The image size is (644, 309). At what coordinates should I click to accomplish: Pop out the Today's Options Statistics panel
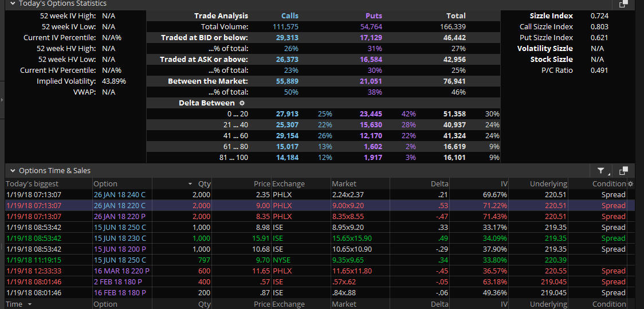tap(623, 4)
